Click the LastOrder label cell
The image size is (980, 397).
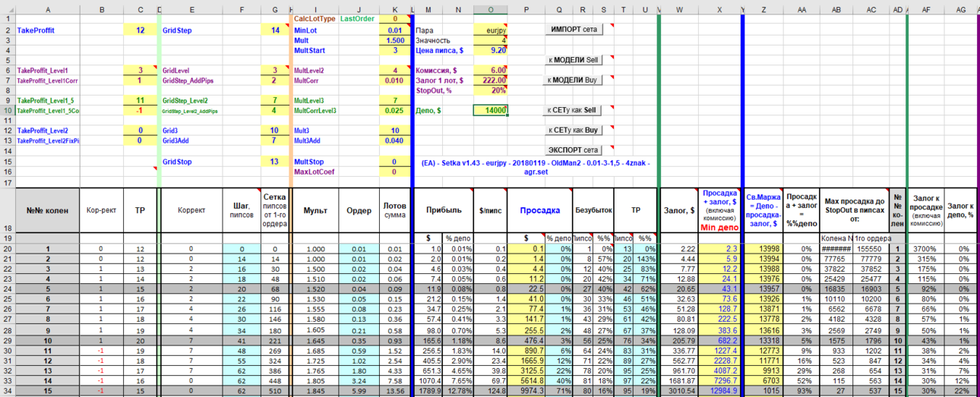[x=359, y=19]
